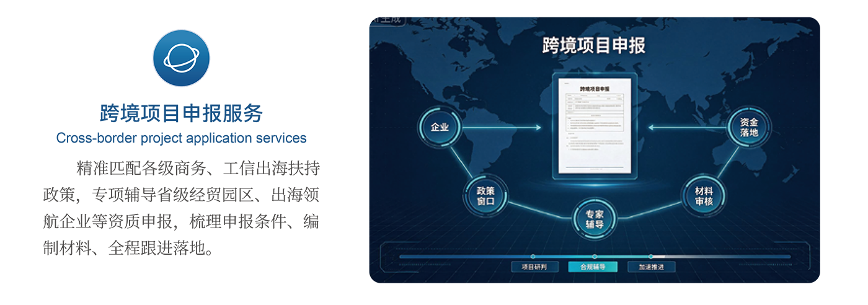Viewport: 868px width, 305px height.
Task: Click the Cross-border project application services subtitle
Action: tap(182, 138)
